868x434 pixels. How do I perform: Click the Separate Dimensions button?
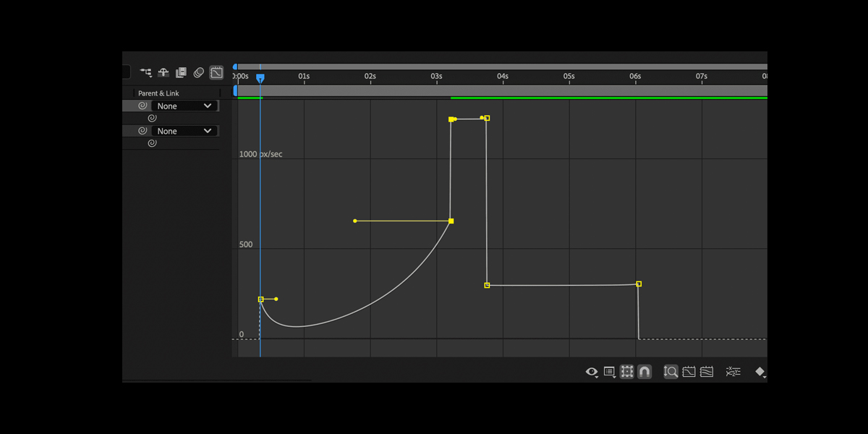tap(733, 372)
